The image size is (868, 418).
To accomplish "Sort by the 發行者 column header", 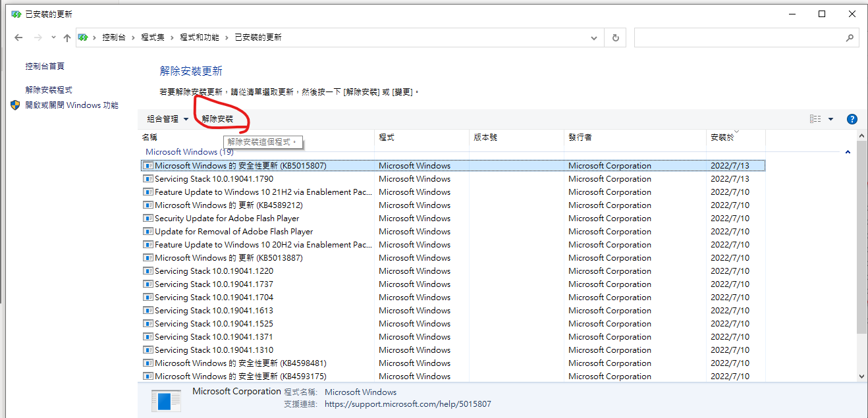I will 635,138.
